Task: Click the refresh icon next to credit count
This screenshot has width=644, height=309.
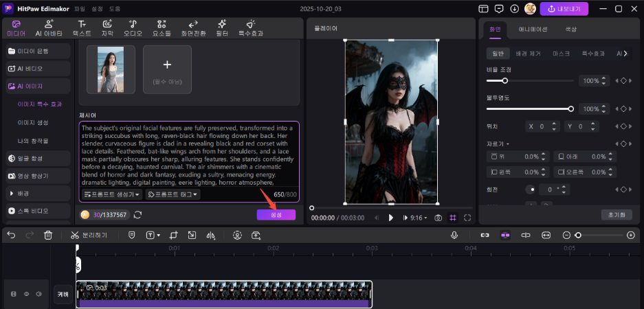Action: [x=137, y=215]
